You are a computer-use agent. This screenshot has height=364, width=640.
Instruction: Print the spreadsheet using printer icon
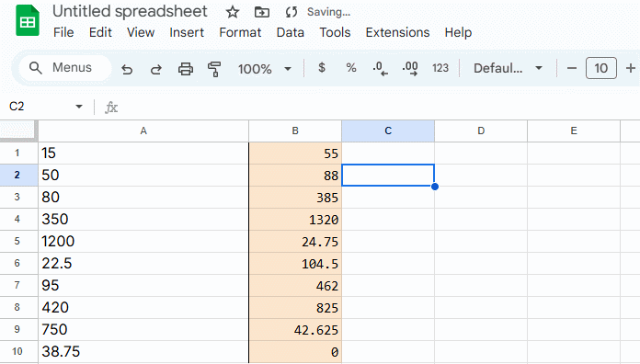[186, 69]
